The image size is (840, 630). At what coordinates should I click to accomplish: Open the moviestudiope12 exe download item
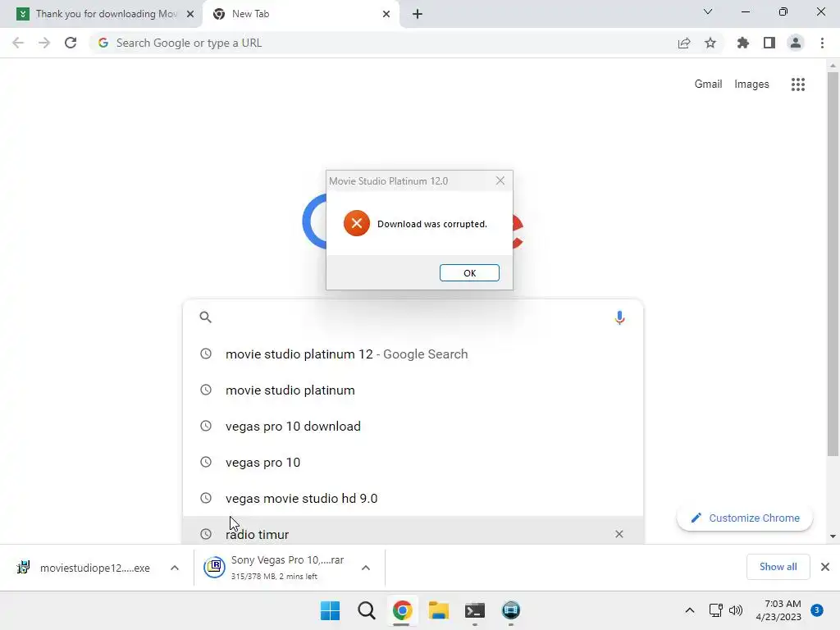coord(84,568)
